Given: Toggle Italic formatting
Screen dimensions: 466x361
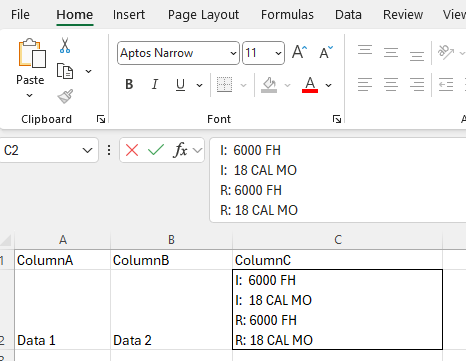Looking at the screenshot, I should click(x=155, y=85).
